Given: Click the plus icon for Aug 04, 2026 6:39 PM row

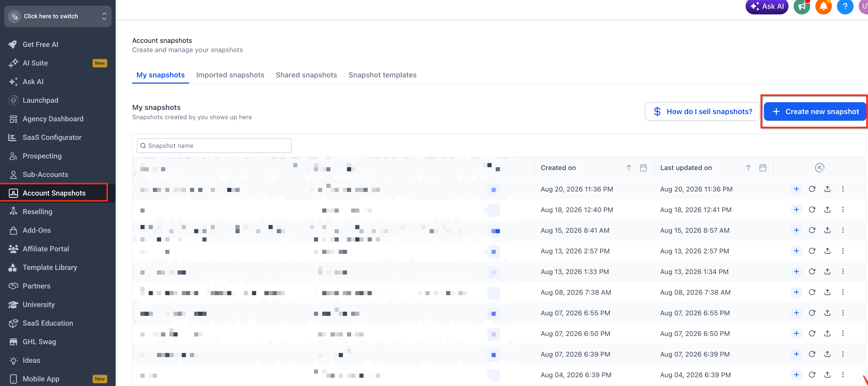Looking at the screenshot, I should (x=796, y=375).
